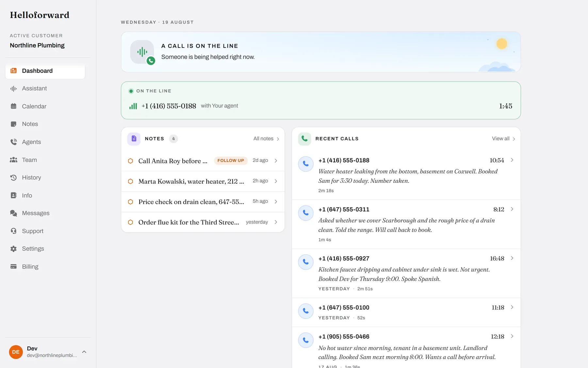588x368 pixels.
Task: Go to Calendar in the sidebar
Action: point(45,106)
